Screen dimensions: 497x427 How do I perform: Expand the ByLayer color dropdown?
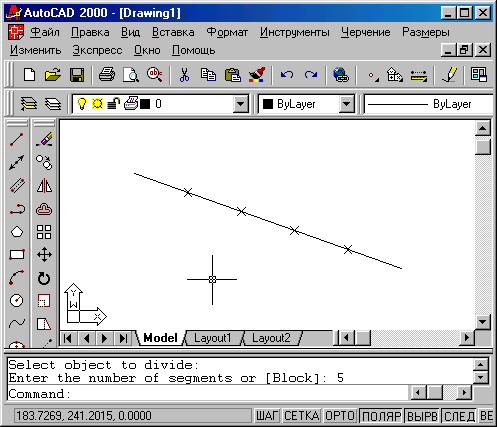(346, 104)
